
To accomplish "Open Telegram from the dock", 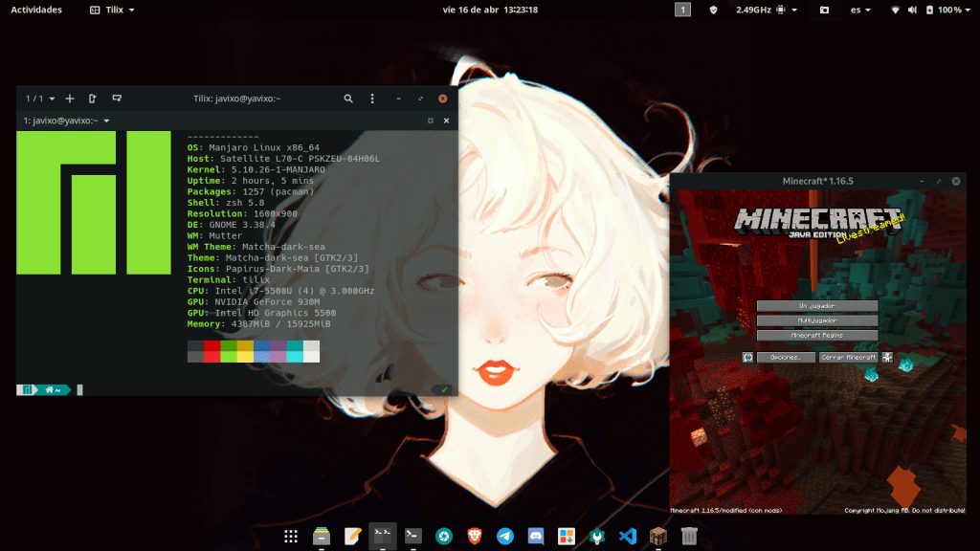I will 505,537.
